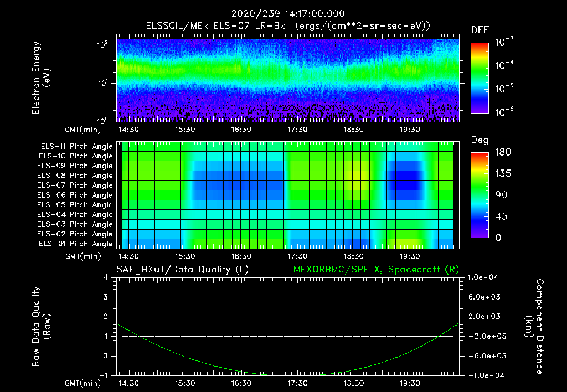Click the Deg legend label
Viewport: 567px width, 392px height.
click(480, 140)
